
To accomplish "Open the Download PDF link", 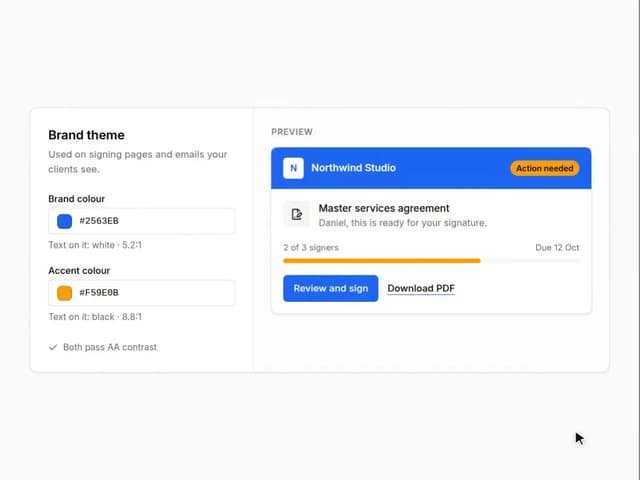I will point(421,289).
